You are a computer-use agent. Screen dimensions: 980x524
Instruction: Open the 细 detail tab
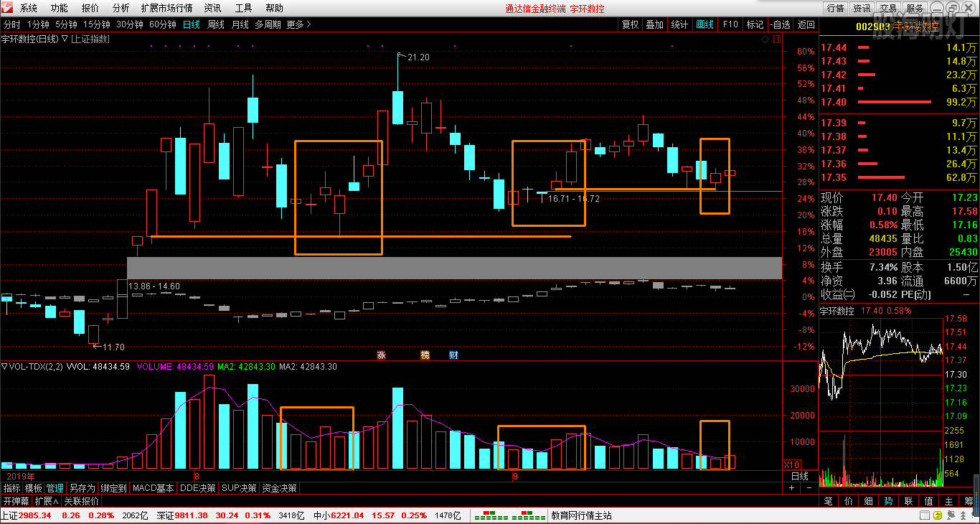pyautogui.click(x=868, y=501)
